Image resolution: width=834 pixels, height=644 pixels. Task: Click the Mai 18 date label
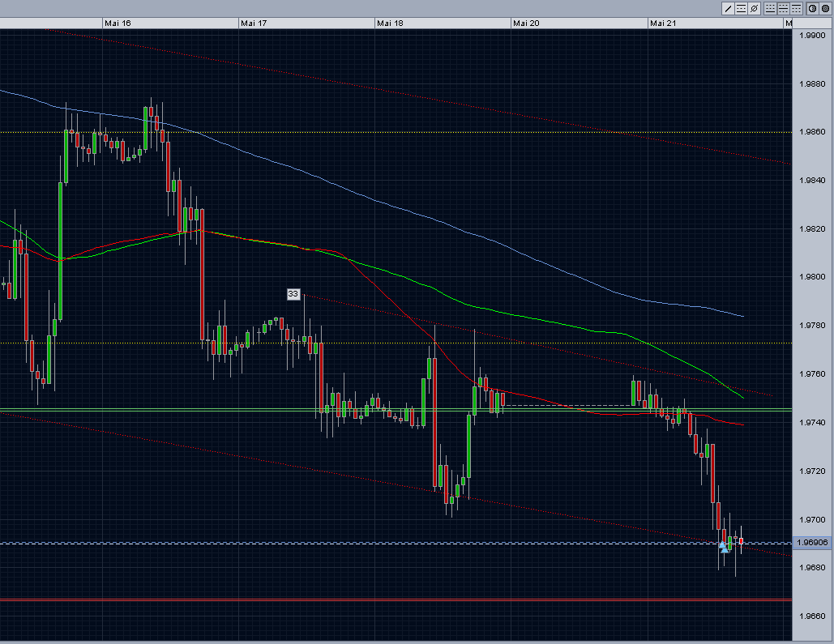[390, 23]
